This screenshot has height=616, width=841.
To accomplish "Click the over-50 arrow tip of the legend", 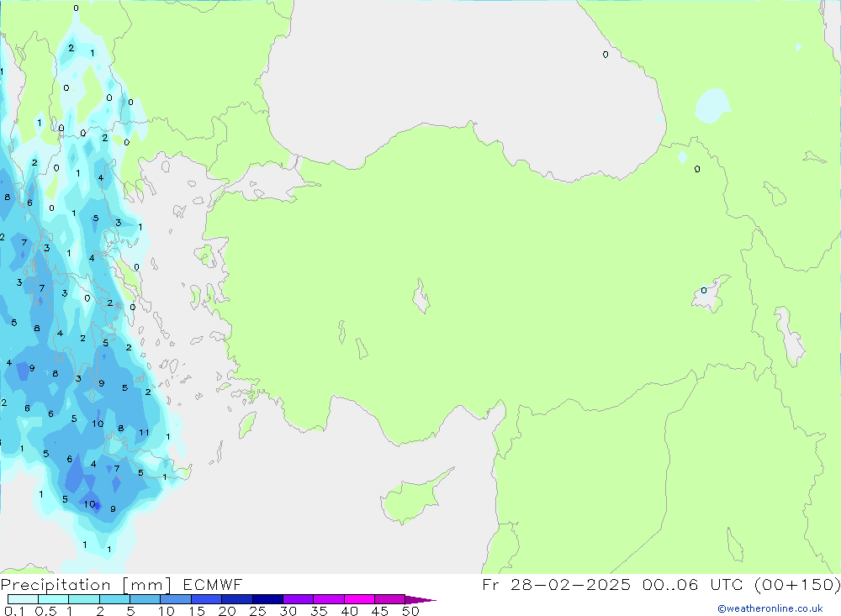I will (421, 600).
